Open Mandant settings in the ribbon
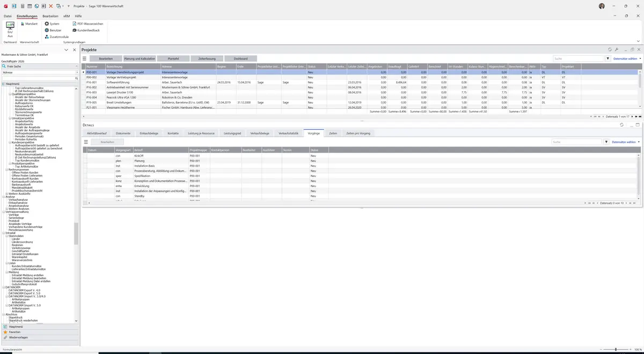The image size is (644, 354). pyautogui.click(x=29, y=24)
